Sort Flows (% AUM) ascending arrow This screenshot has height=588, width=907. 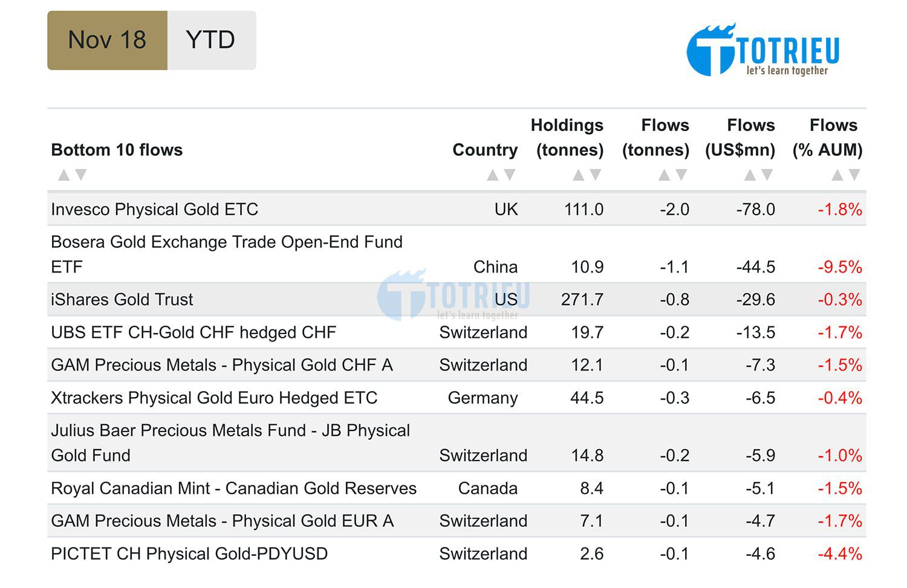(837, 175)
